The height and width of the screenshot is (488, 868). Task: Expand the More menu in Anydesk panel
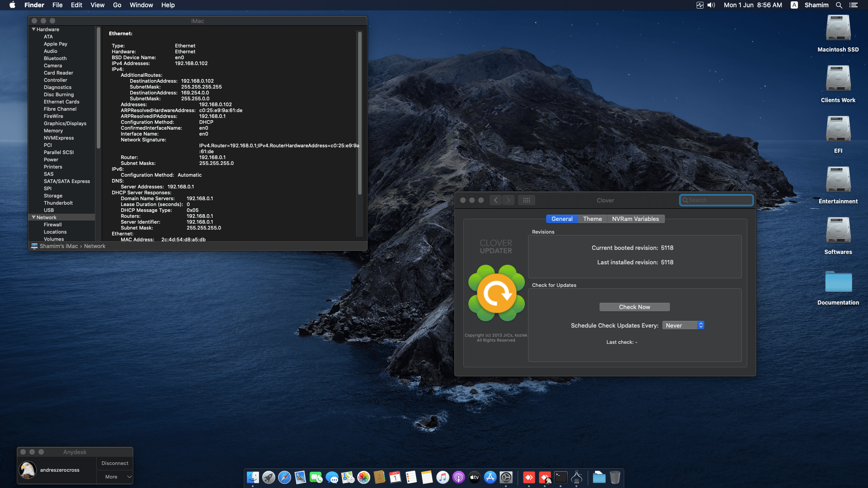(x=115, y=477)
